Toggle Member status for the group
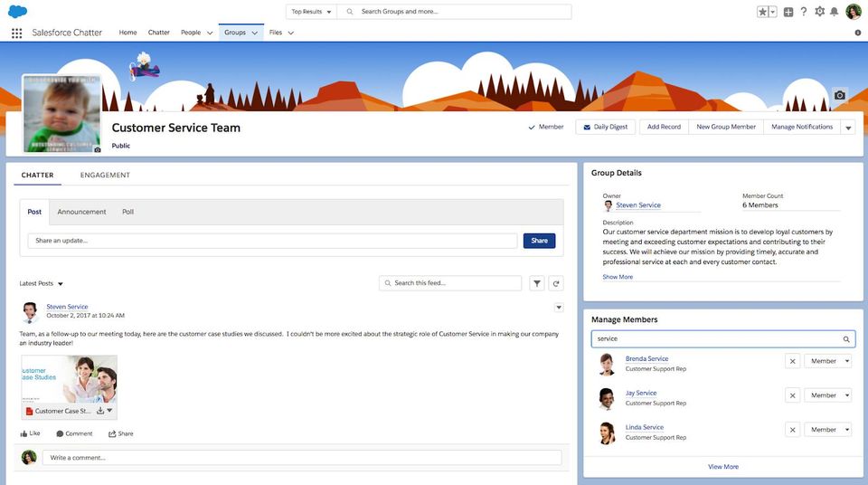Image resolution: width=868 pixels, height=485 pixels. tap(546, 127)
